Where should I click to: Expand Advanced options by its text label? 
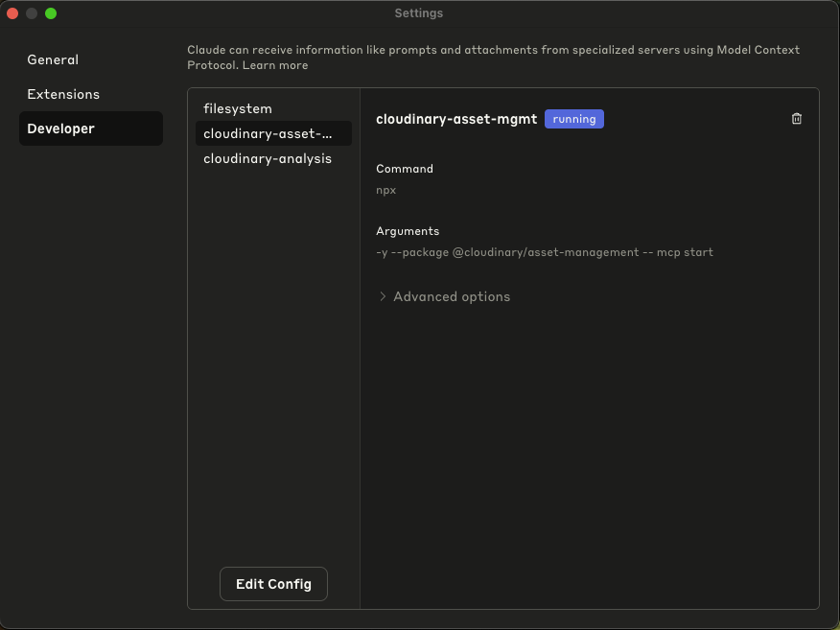[x=452, y=296]
